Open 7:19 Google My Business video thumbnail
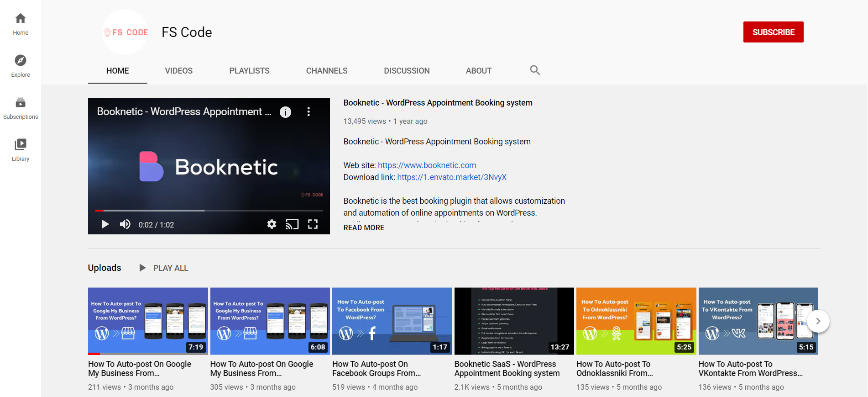Viewport: 868px width, 397px height. click(148, 321)
